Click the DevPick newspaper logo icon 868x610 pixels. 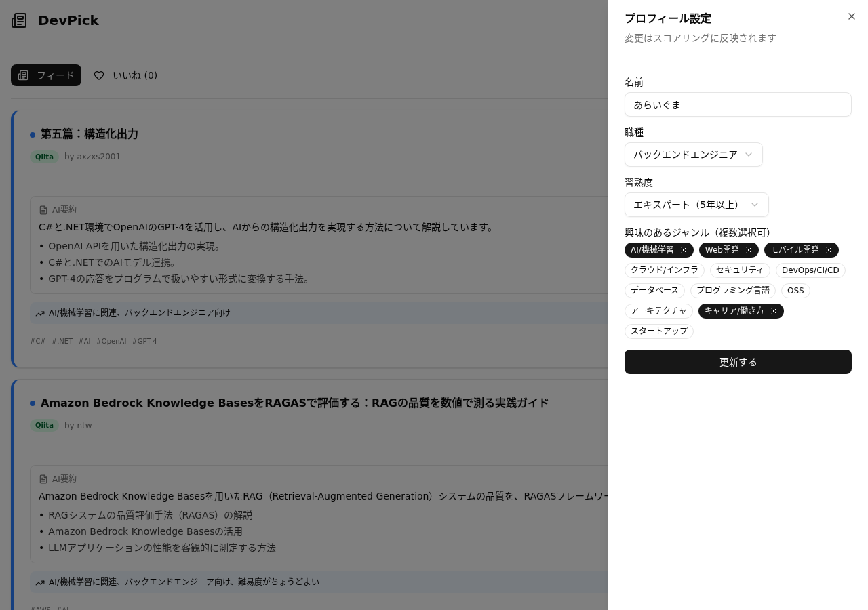19,20
